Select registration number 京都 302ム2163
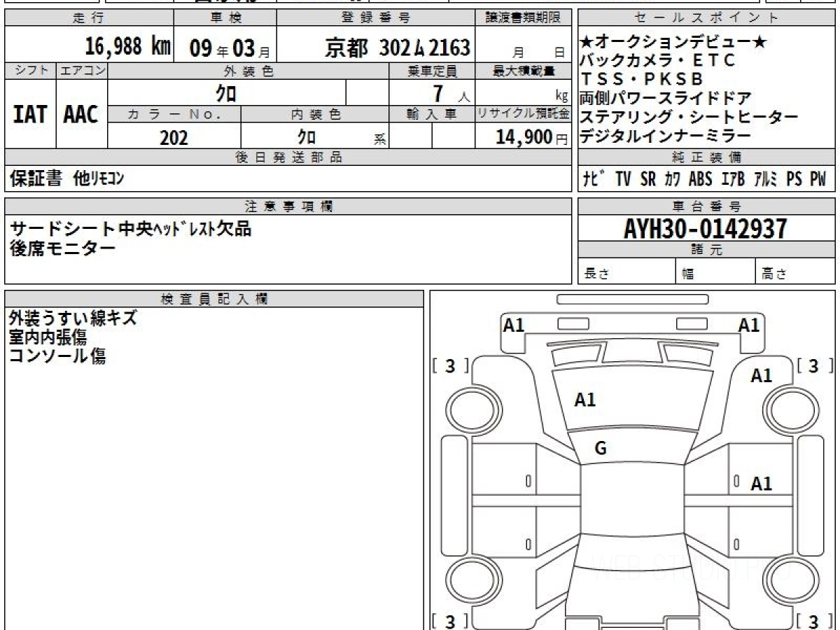Image resolution: width=840 pixels, height=630 pixels. (398, 48)
